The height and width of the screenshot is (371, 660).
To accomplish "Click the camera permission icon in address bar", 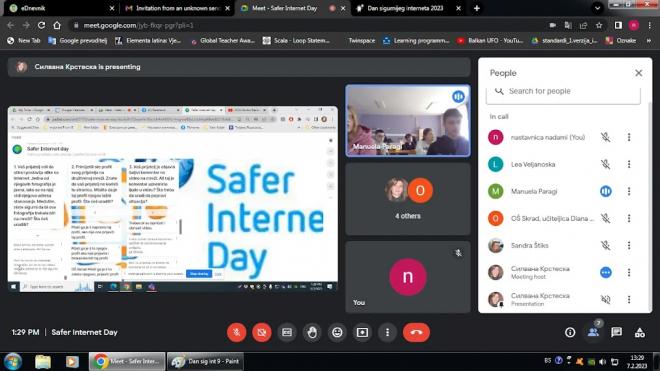I will (552, 25).
